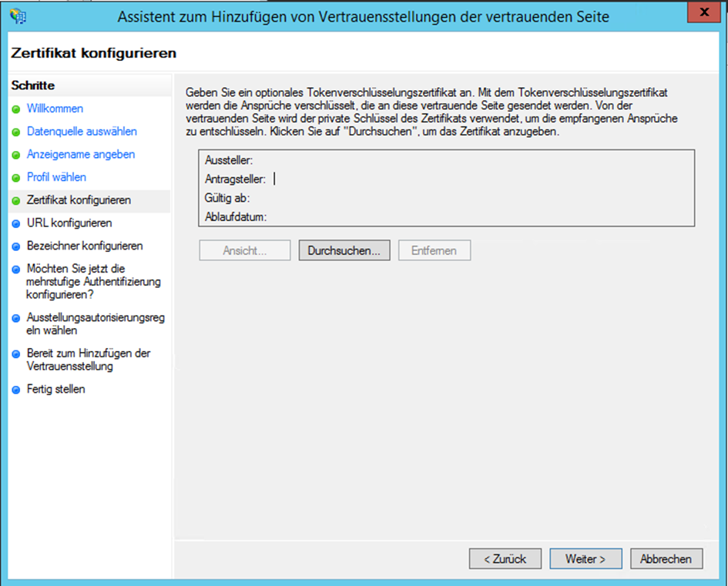
Task: Click the Entfernen button
Action: click(434, 249)
